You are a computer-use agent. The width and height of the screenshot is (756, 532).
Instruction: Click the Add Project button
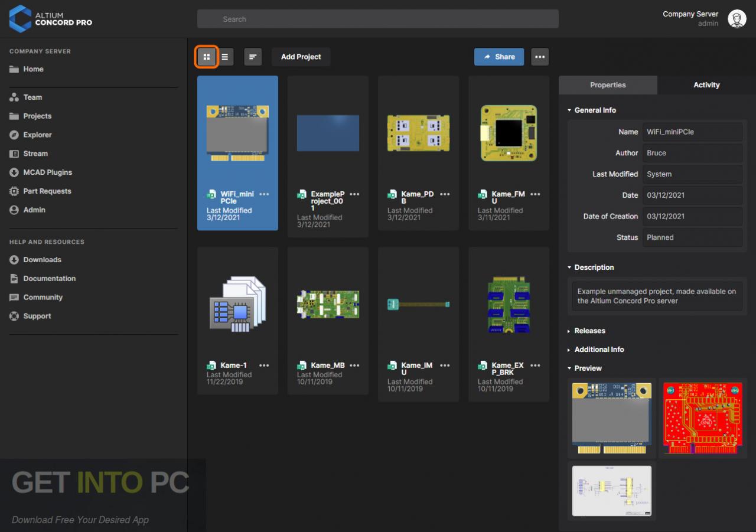[x=301, y=57]
